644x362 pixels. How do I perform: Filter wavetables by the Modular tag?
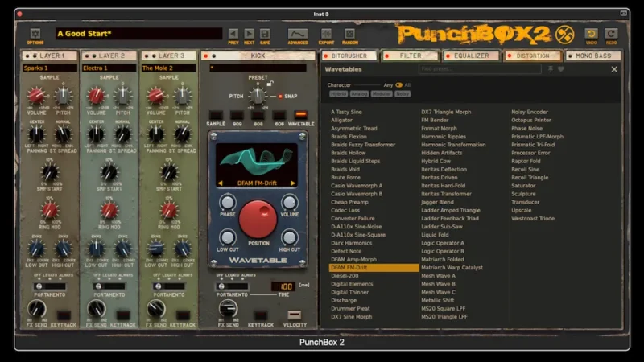pos(381,94)
